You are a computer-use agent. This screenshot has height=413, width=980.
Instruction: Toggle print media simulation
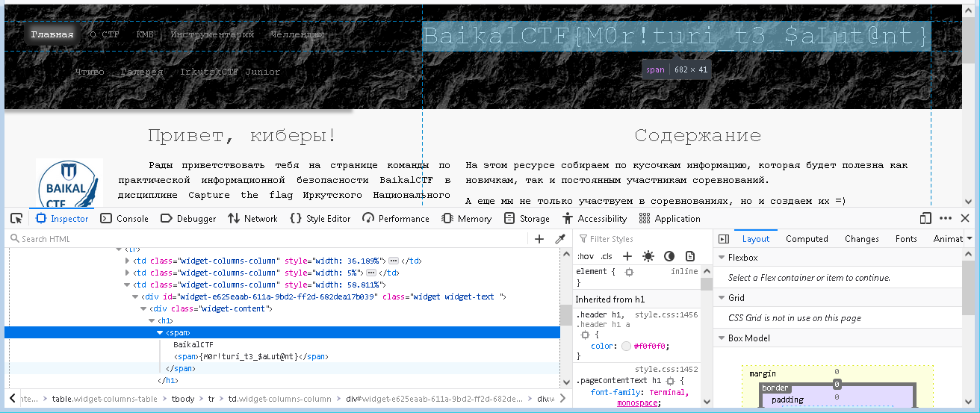690,256
